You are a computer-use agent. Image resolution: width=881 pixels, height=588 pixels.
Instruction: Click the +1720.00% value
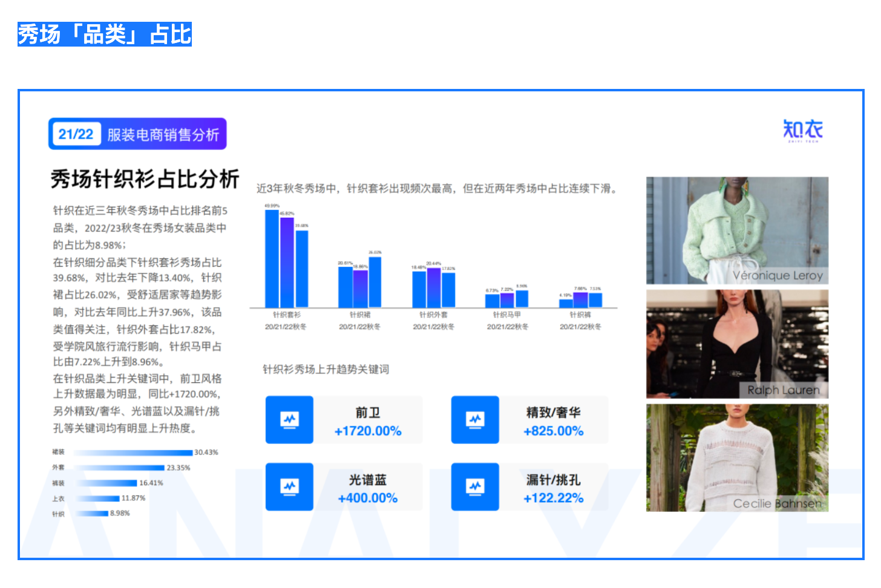click(x=368, y=431)
